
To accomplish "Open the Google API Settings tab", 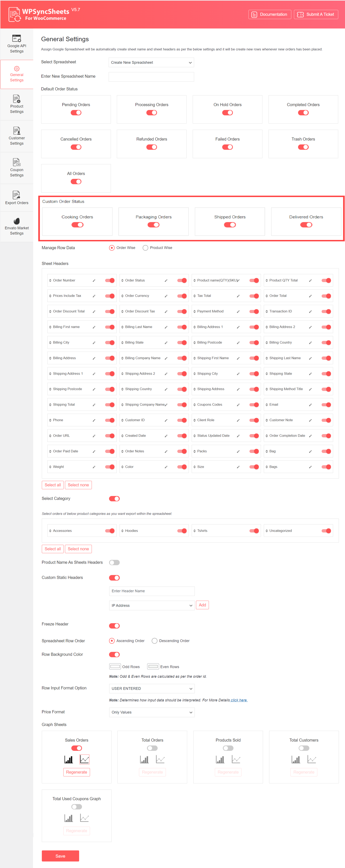I will pos(17,44).
